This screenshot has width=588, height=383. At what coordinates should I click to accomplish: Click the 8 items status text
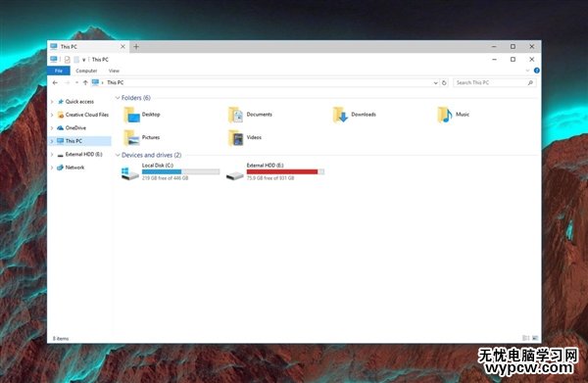61,338
